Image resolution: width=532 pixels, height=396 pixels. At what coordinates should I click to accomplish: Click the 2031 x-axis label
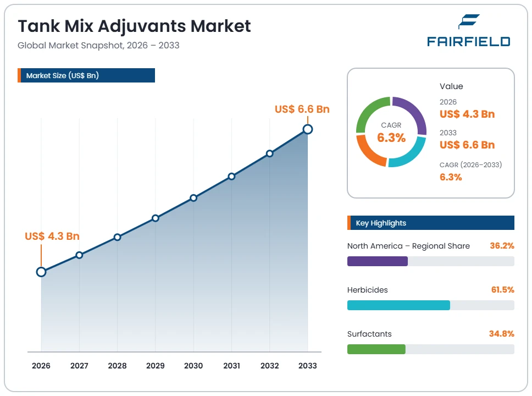231,366
